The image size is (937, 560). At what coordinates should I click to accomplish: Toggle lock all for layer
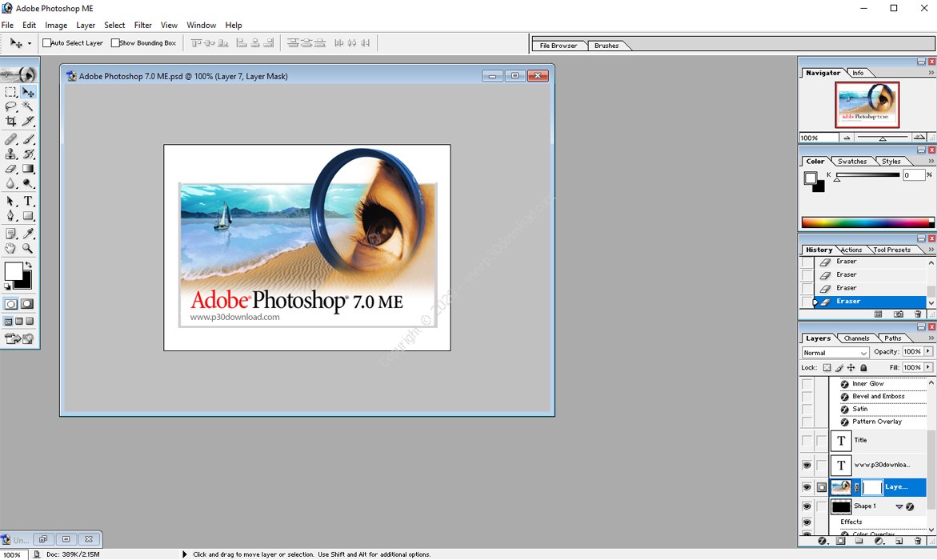tap(863, 367)
